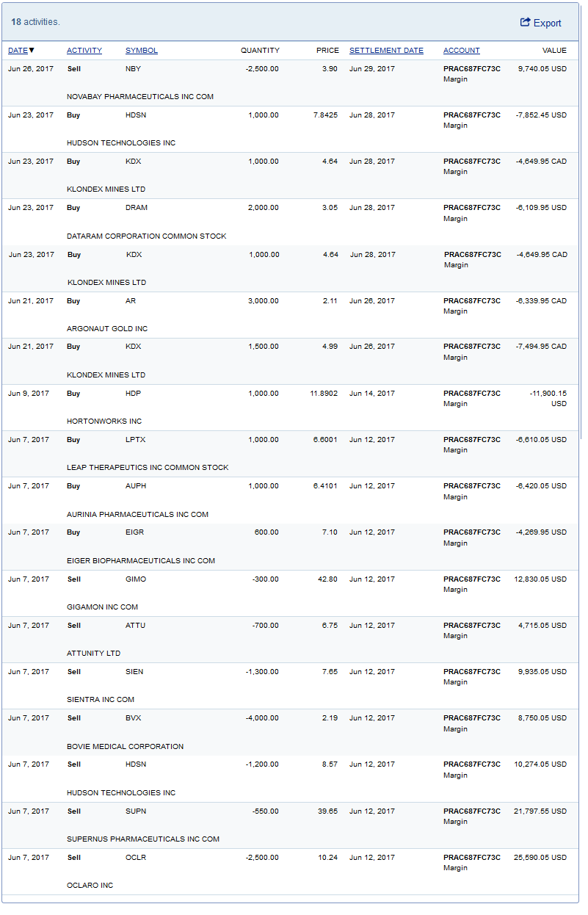Click Hortonworks Inc company name

104,422
